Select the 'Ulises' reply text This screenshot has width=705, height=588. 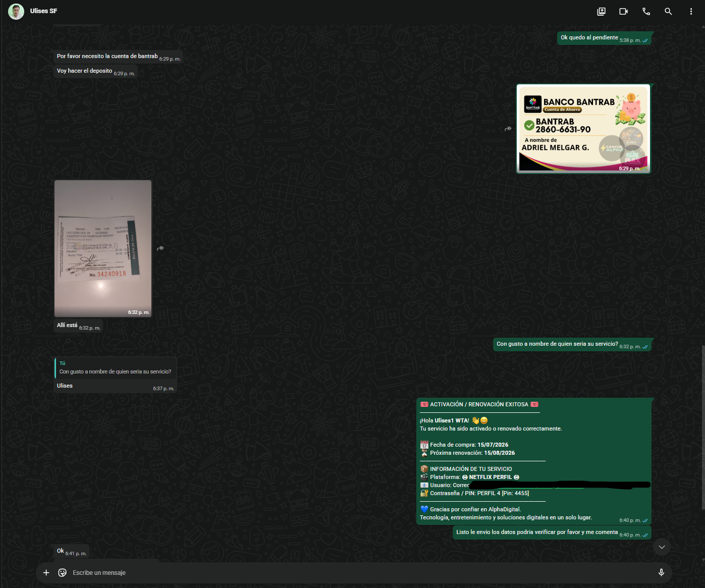(65, 386)
